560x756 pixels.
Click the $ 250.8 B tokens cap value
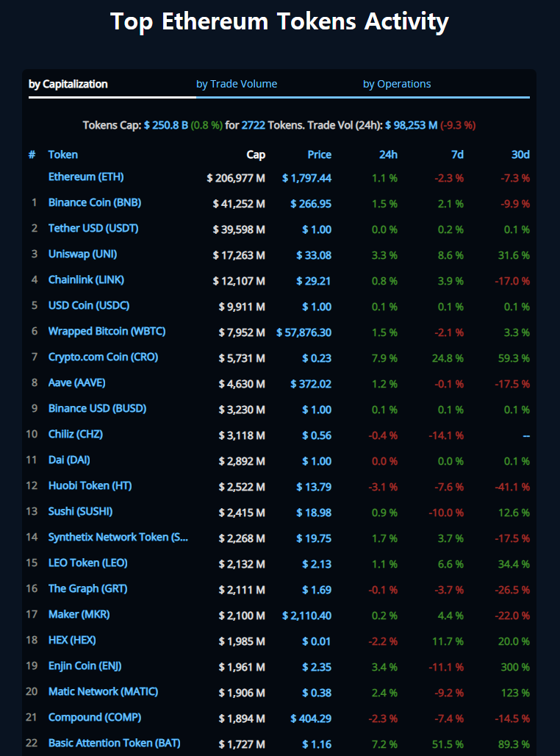[166, 125]
